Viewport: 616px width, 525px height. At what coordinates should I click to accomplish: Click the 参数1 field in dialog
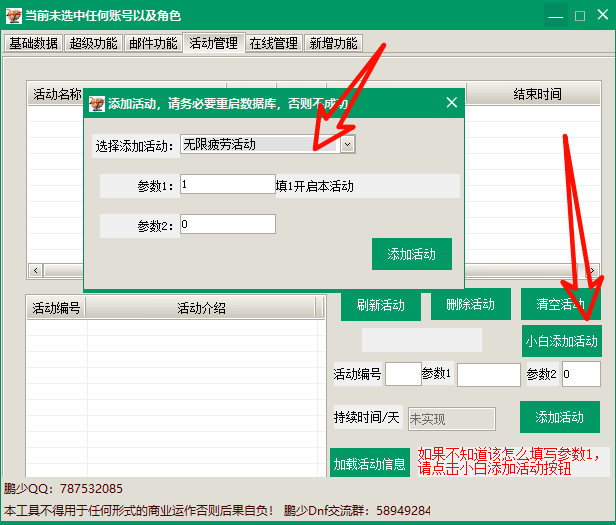point(227,185)
